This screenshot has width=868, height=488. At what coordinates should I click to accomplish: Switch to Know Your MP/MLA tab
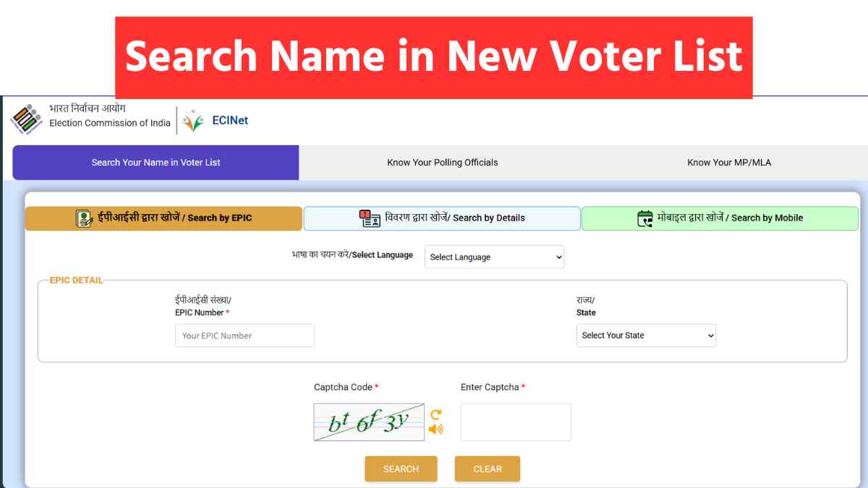(x=728, y=163)
